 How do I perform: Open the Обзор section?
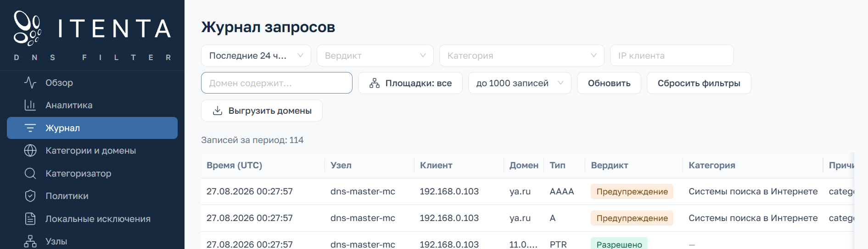pos(92,83)
